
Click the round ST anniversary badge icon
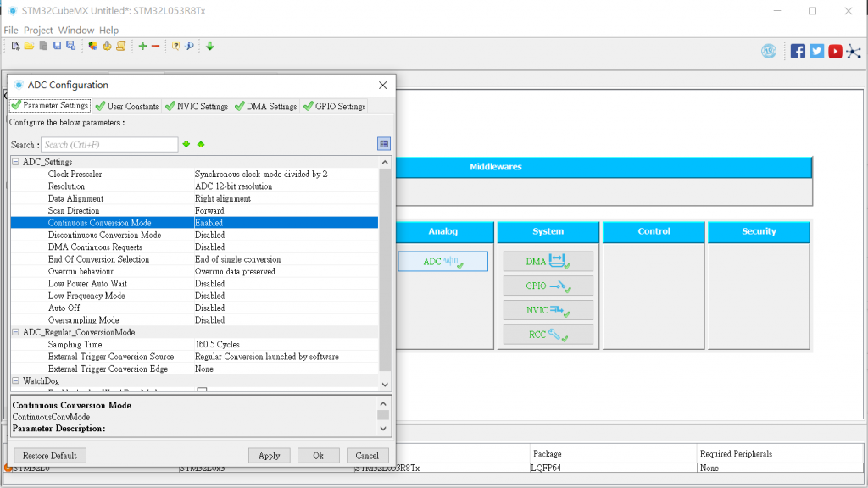point(769,52)
